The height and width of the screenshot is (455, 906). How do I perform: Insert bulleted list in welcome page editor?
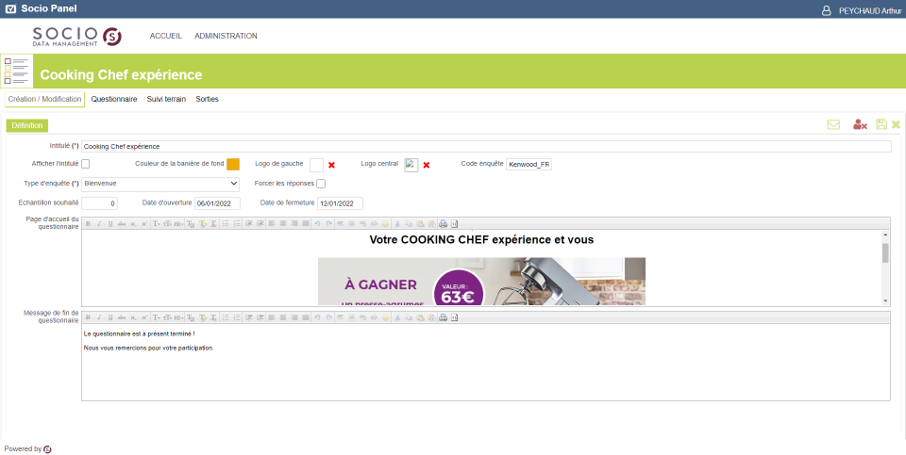coord(225,224)
